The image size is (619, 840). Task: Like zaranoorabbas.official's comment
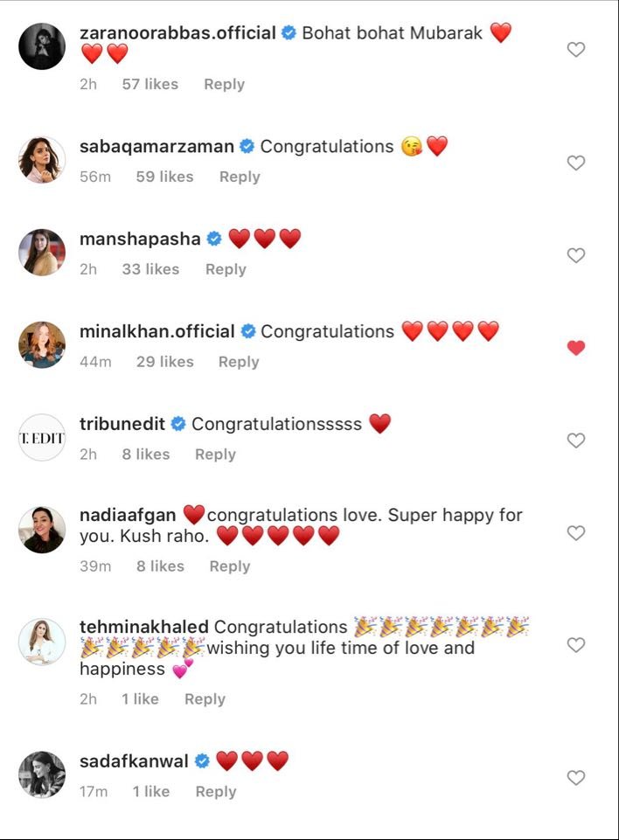(x=575, y=50)
